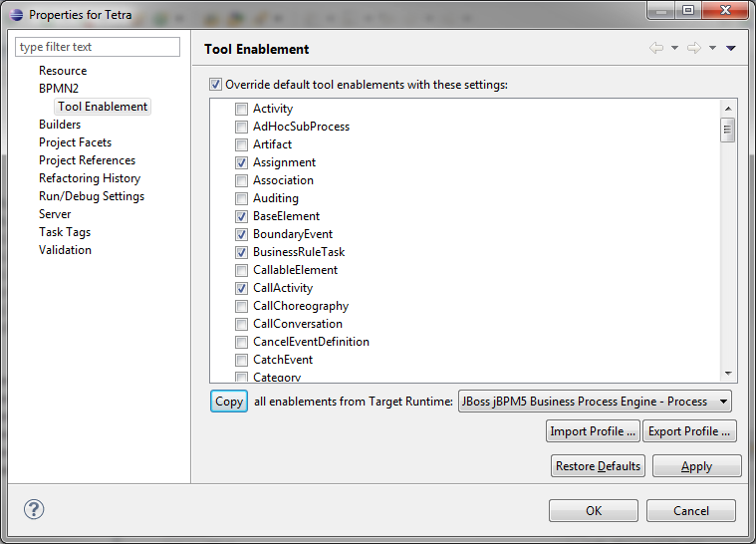Open the Validation properties page
756x544 pixels.
point(65,250)
